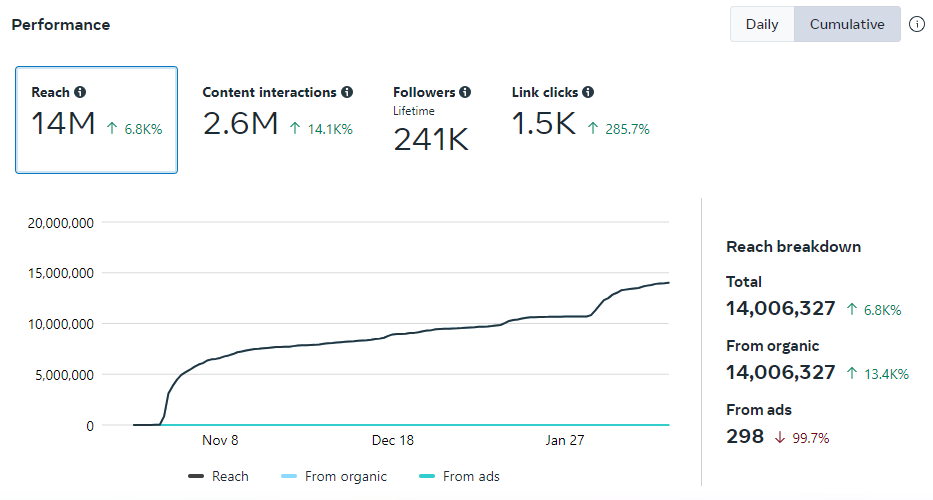
Task: Select the Reach metric card
Action: (x=96, y=120)
